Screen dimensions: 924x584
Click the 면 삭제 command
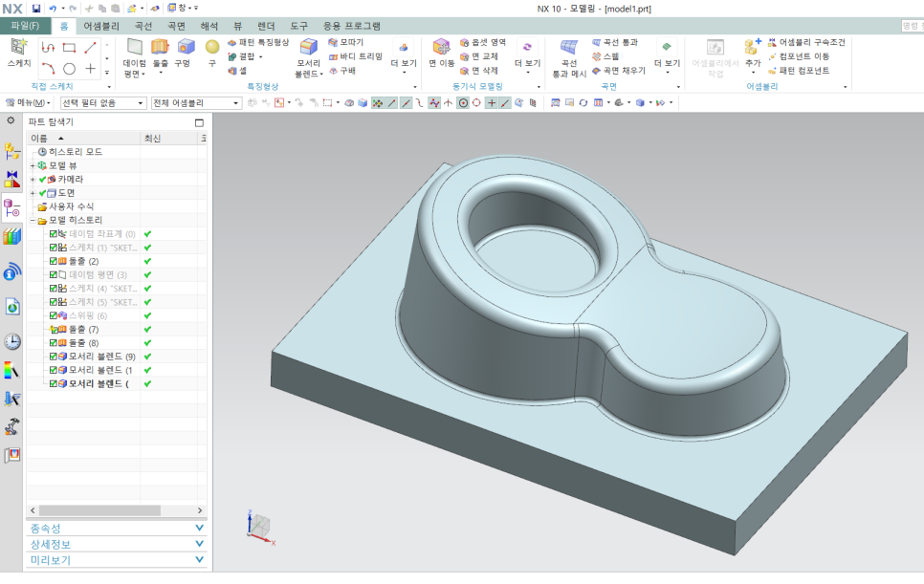pos(478,71)
